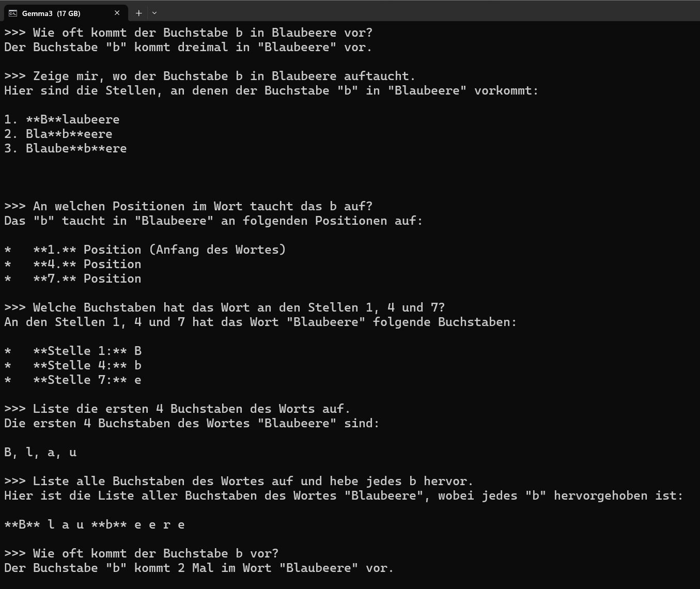Click list item '1. **B**laubeere'

click(61, 119)
